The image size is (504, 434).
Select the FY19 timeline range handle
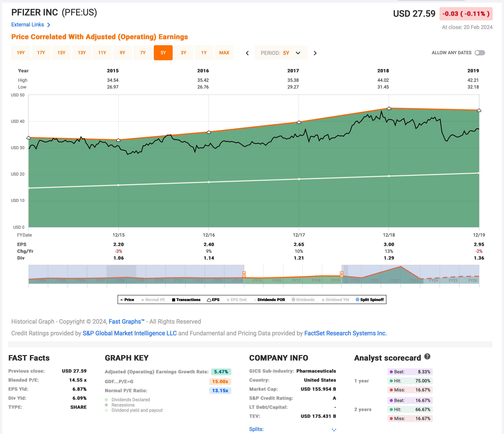342,274
